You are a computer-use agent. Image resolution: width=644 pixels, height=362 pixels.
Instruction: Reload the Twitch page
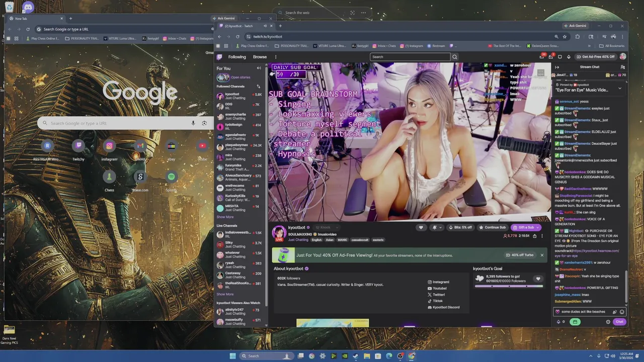pos(237,37)
